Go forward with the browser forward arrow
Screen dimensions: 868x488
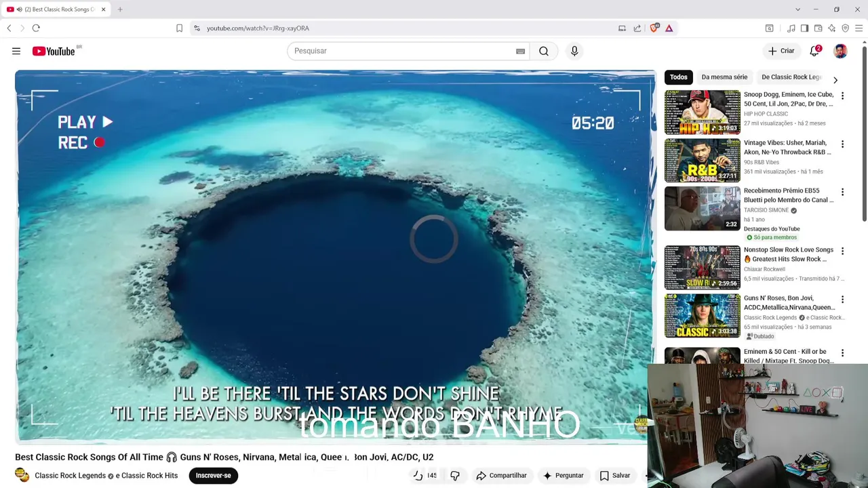click(x=22, y=28)
